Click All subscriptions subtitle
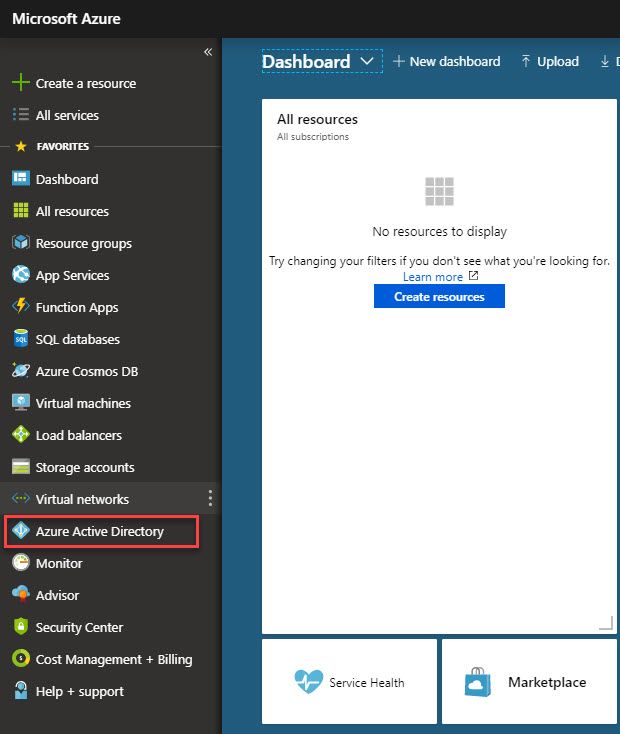 pos(313,137)
